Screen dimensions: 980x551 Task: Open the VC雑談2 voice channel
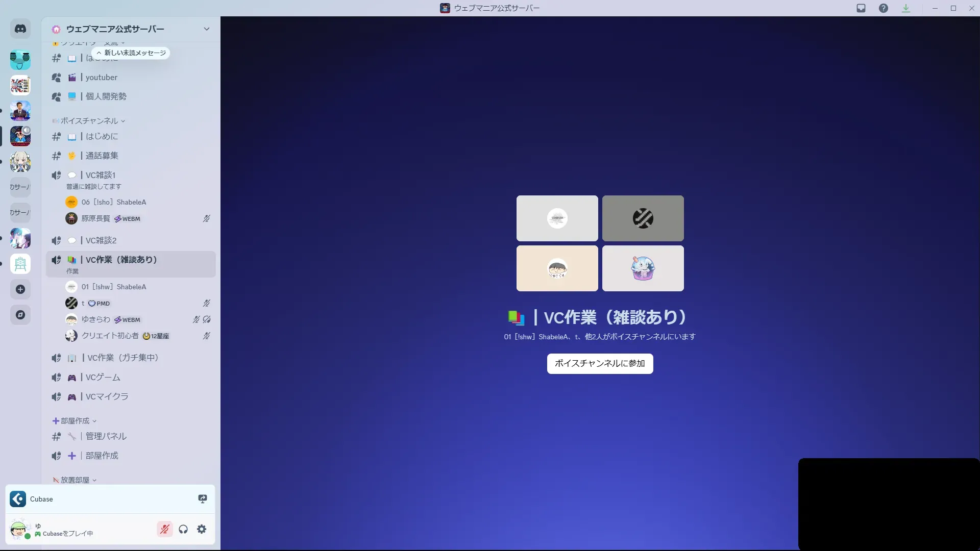click(x=101, y=240)
